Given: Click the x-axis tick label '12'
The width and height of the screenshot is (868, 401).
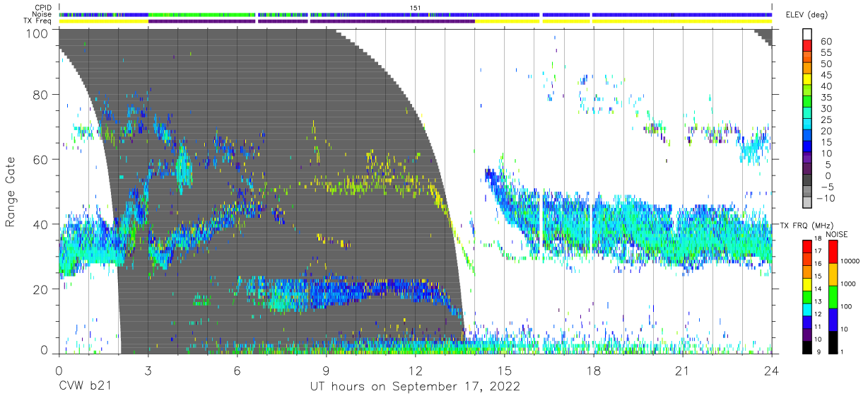Looking at the screenshot, I should pos(415,371).
